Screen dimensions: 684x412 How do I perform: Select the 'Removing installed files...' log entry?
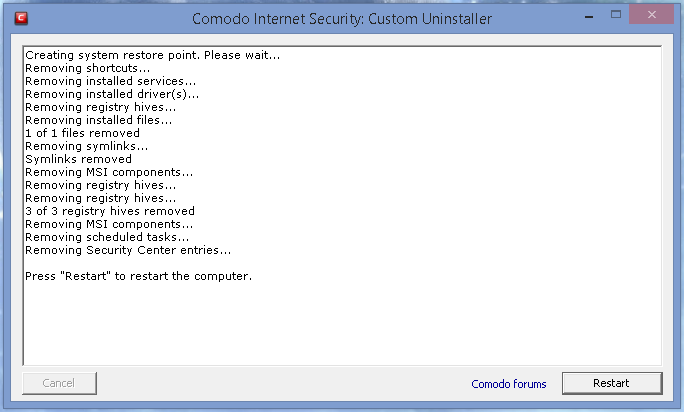[98, 120]
